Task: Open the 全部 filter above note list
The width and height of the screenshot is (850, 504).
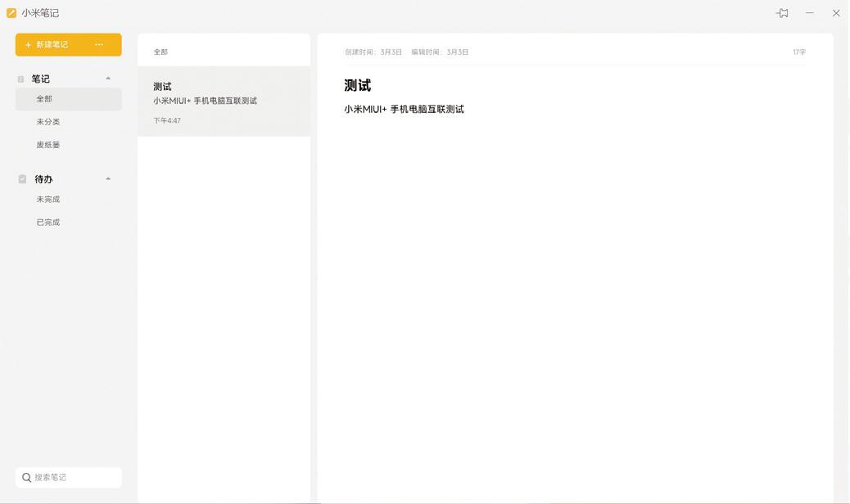Action: click(160, 50)
